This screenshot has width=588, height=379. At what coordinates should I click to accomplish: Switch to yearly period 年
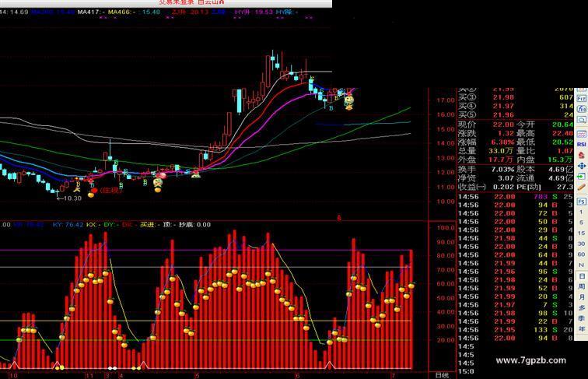582,328
